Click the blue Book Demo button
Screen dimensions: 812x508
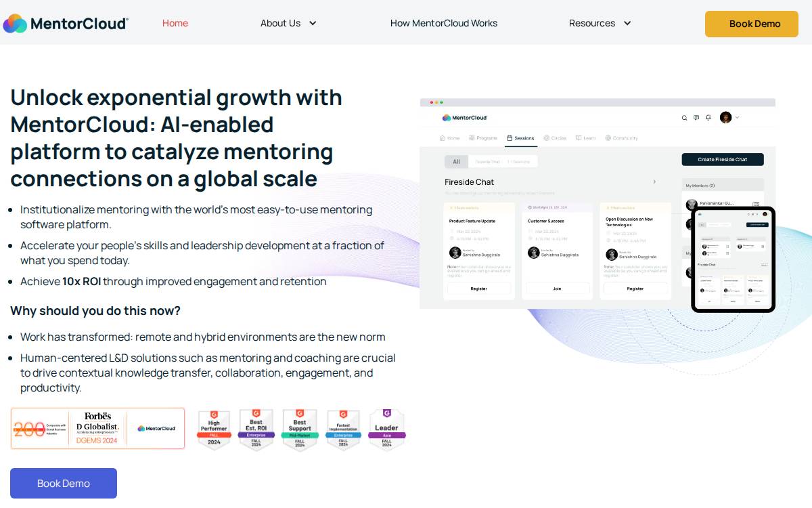click(64, 484)
